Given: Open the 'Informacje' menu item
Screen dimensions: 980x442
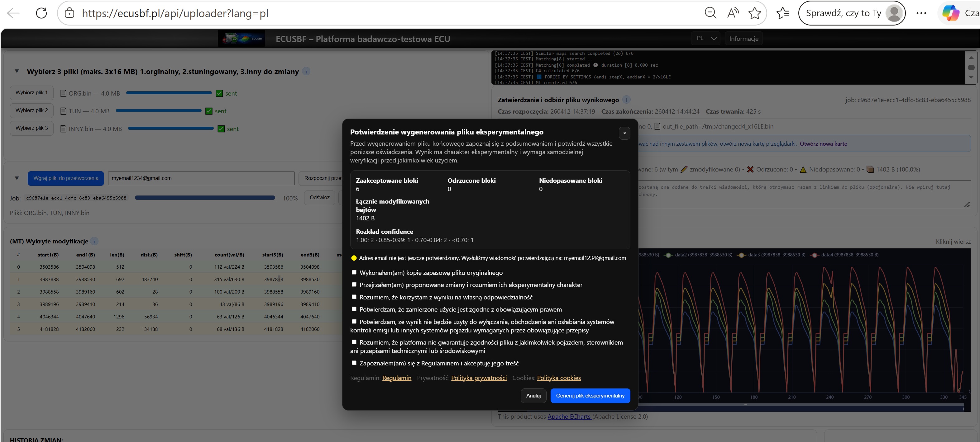Looking at the screenshot, I should pos(743,38).
